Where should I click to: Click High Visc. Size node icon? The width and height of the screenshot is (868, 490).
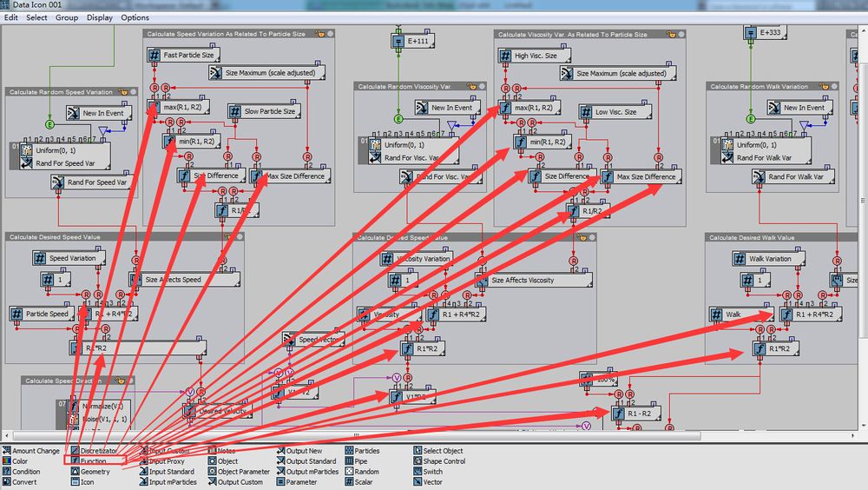pyautogui.click(x=505, y=56)
